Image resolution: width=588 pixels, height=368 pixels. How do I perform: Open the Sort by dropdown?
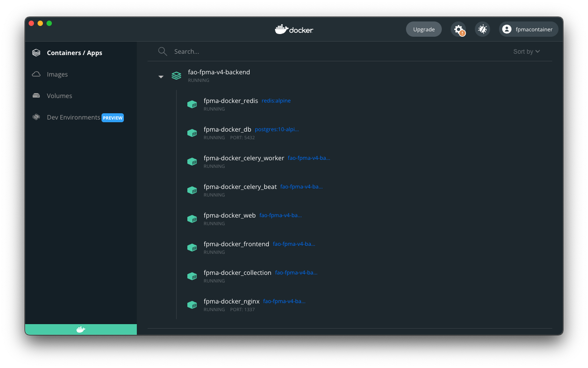(527, 51)
